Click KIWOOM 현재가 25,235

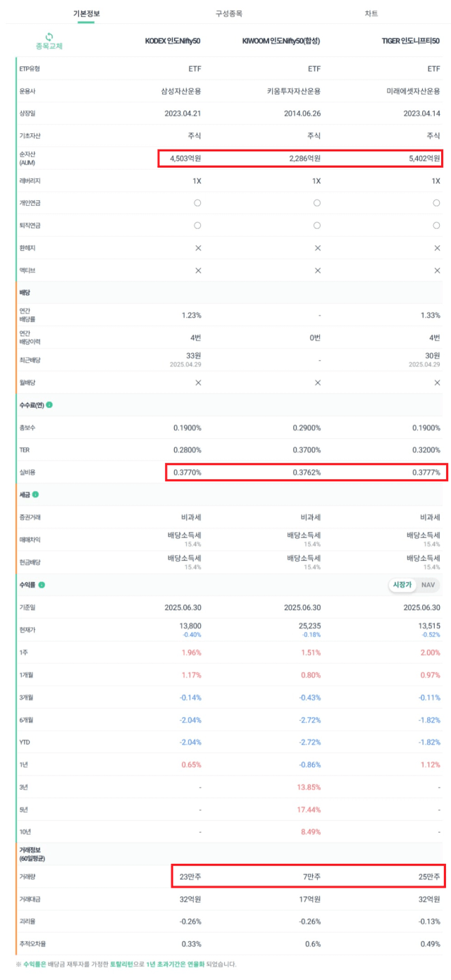tap(310, 626)
